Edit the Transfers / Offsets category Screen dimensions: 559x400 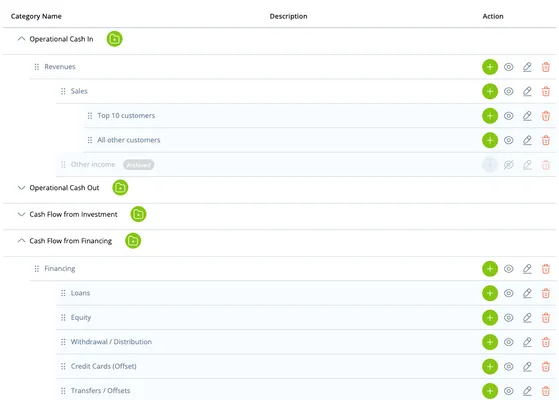(x=527, y=391)
